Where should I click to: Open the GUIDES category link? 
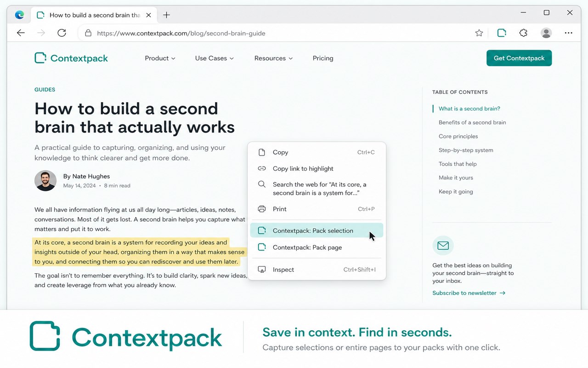point(45,90)
